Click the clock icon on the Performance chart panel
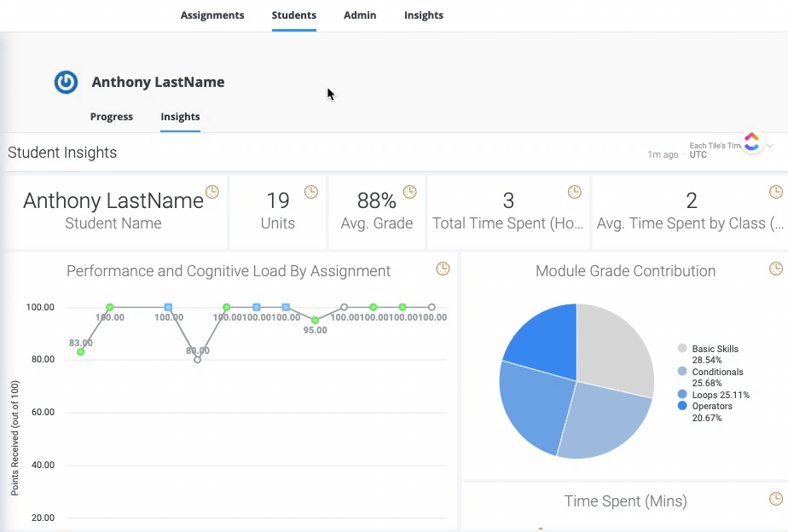 [443, 268]
